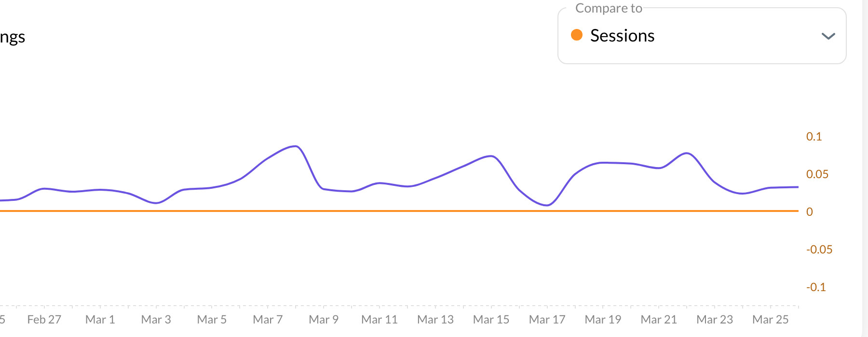Image resolution: width=868 pixels, height=337 pixels.
Task: Click the -0.1 y-axis value
Action: coord(816,287)
